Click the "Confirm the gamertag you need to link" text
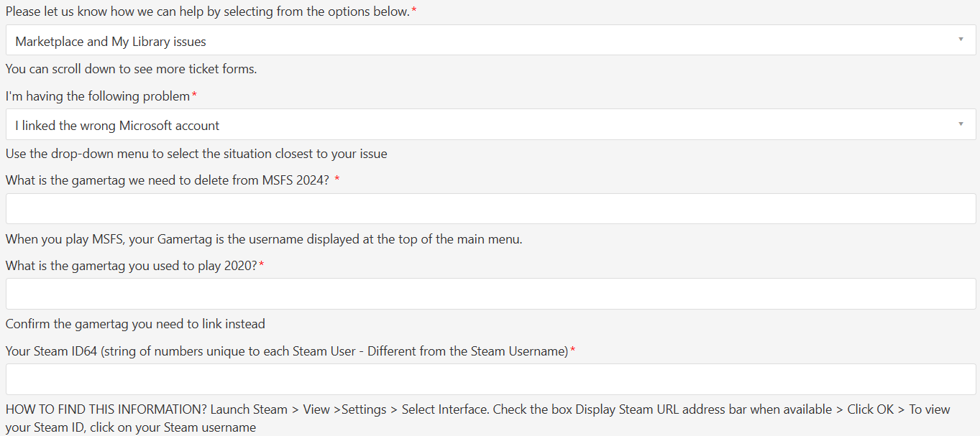Viewport: 980px width, 436px height. point(135,324)
